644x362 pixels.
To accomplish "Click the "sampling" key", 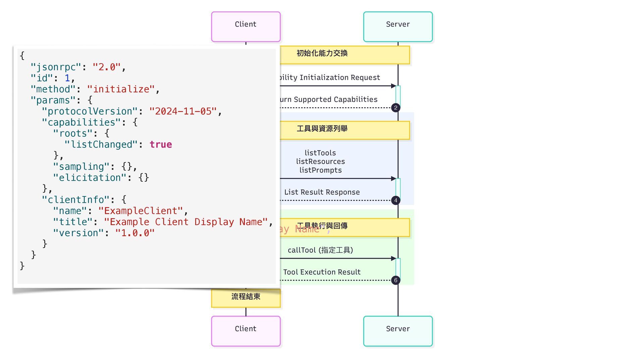I will [81, 167].
